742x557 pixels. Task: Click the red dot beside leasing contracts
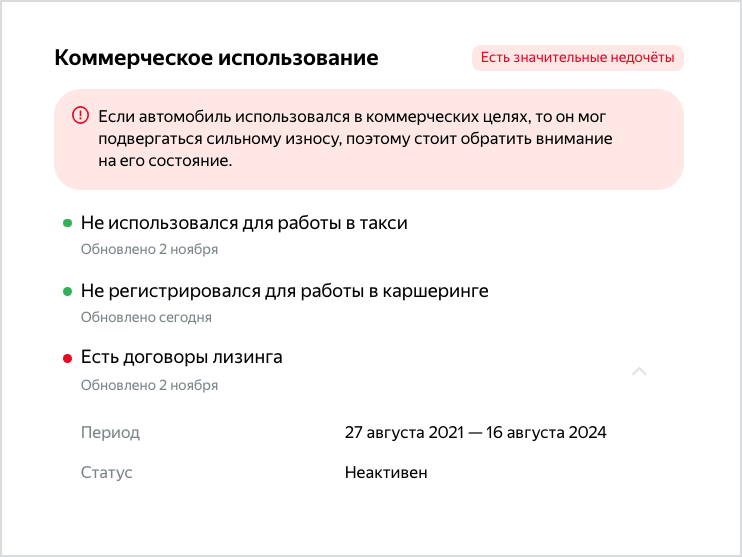pos(68,359)
